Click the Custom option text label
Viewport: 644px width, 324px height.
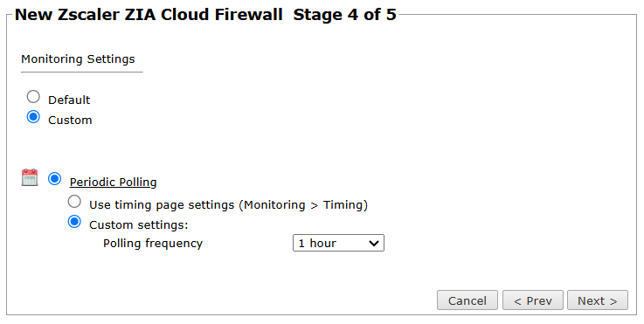(70, 120)
